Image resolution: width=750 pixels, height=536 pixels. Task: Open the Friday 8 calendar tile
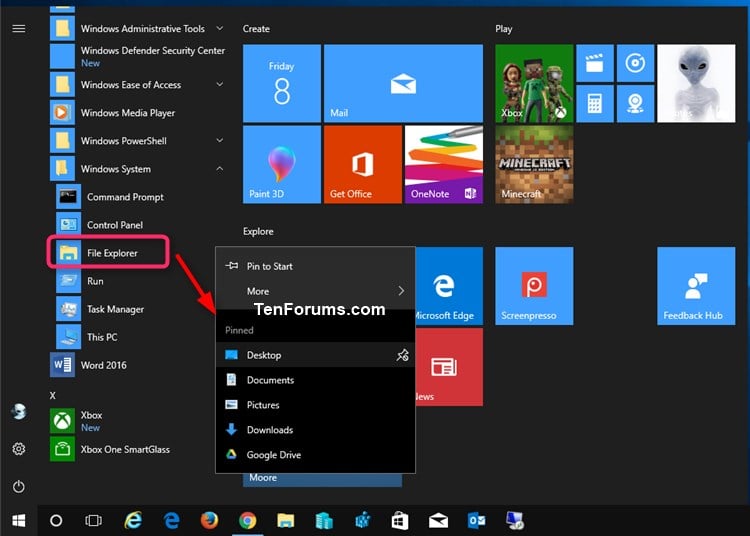(x=282, y=83)
